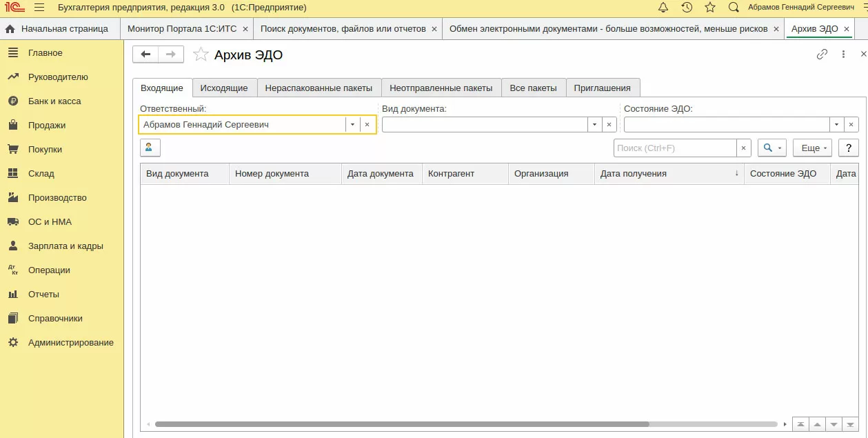Add Архив ЭДО to favorites star
Viewport: 868px width, 438px height.
click(x=201, y=54)
